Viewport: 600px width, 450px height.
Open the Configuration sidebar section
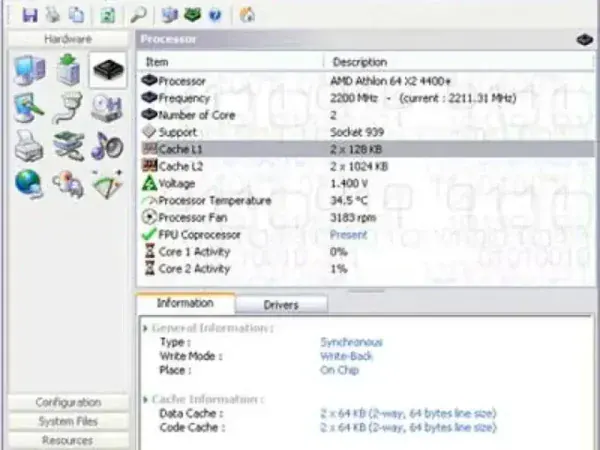tap(68, 403)
